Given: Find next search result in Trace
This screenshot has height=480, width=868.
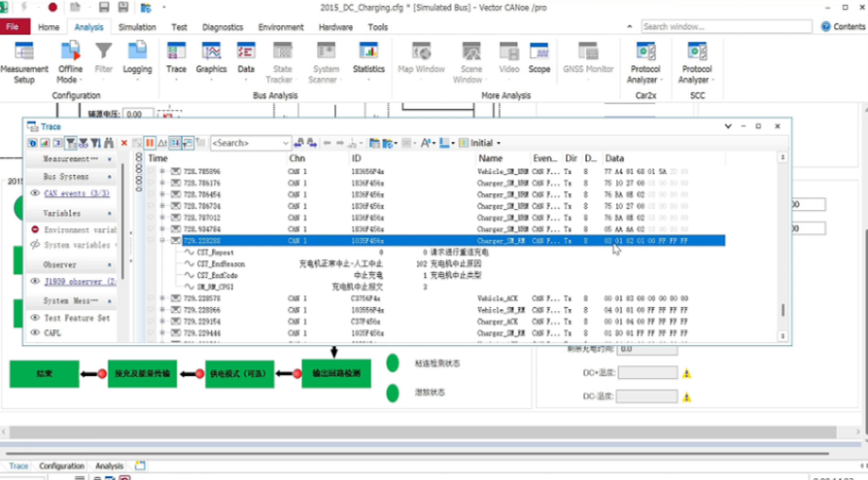Looking at the screenshot, I should (x=312, y=143).
